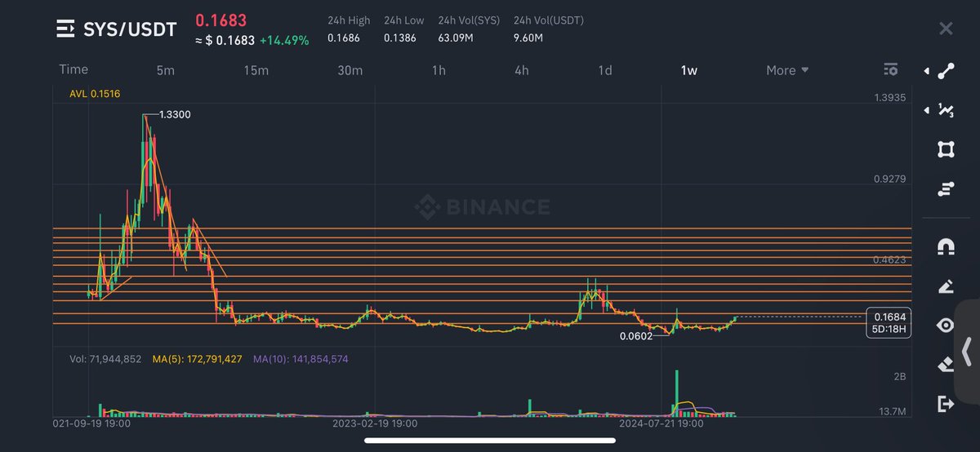
Task: Open the chart indicator settings icon
Action: 891,70
